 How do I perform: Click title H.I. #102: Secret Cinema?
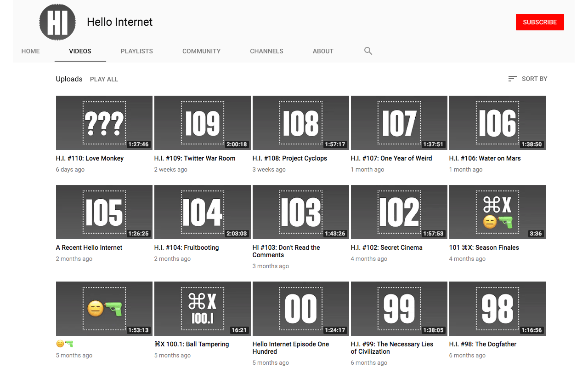click(x=387, y=247)
